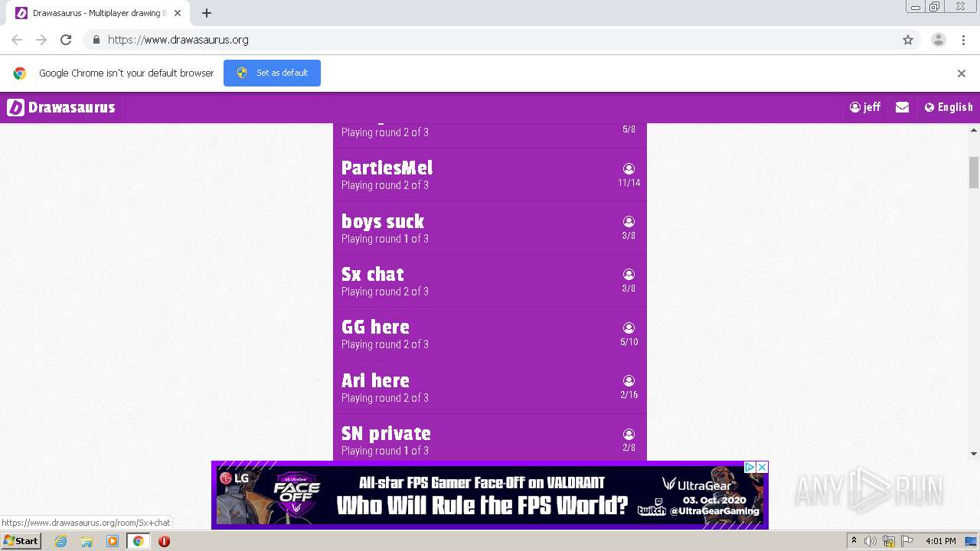Click the 2/16 player count text

pyautogui.click(x=629, y=395)
